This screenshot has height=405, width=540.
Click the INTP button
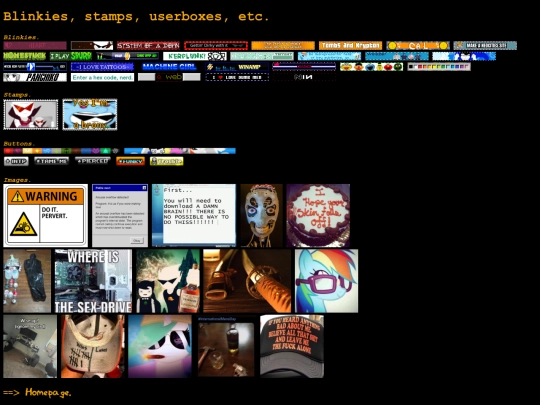tap(16, 161)
